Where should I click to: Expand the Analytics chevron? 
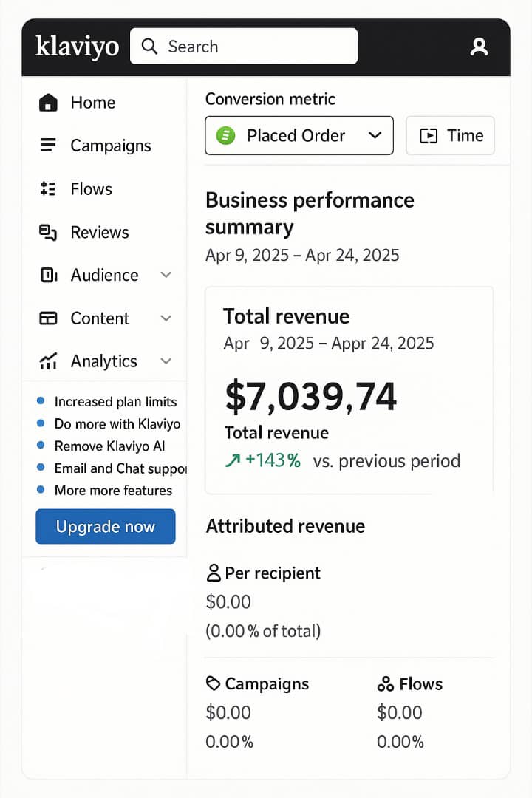point(166,361)
